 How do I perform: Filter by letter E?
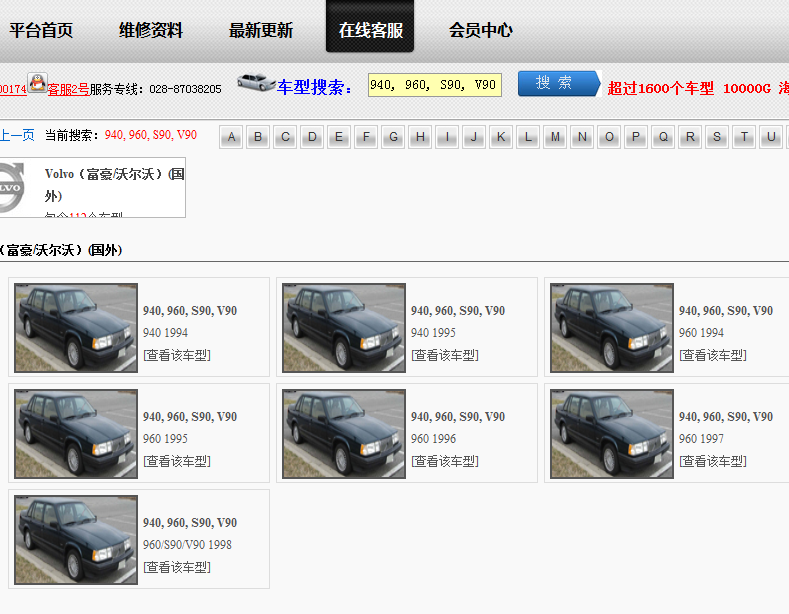click(x=339, y=137)
